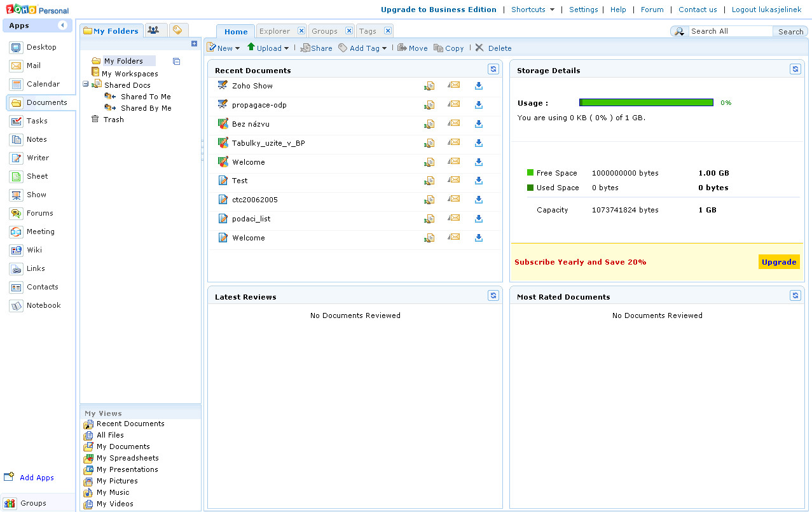The width and height of the screenshot is (812, 512).
Task: Collapse the Shared Docs tree node
Action: tap(86, 84)
